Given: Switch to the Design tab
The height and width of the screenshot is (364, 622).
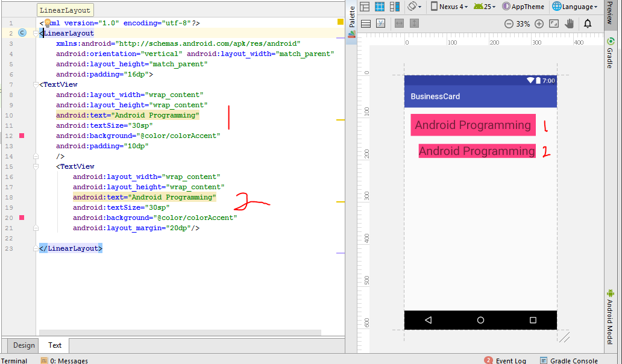Looking at the screenshot, I should click(23, 345).
